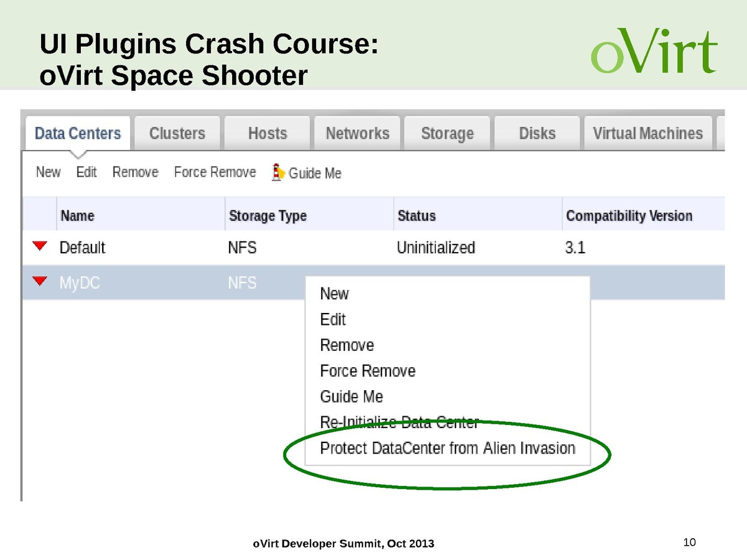This screenshot has width=747, height=560.
Task: Click red status arrow for MyDC
Action: [40, 282]
